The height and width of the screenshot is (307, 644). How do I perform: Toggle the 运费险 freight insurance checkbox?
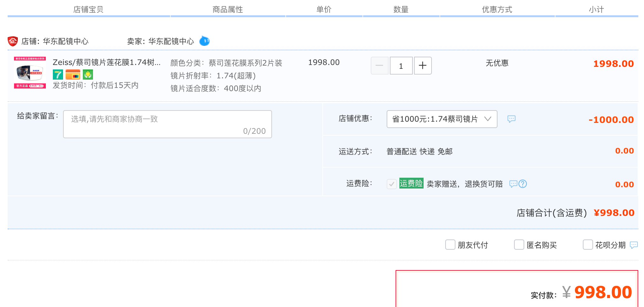pyautogui.click(x=392, y=184)
